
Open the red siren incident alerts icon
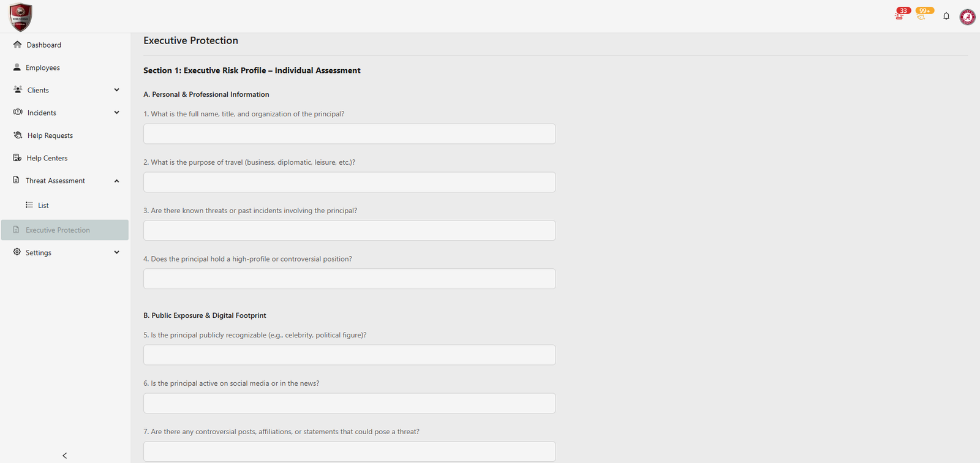tap(899, 15)
